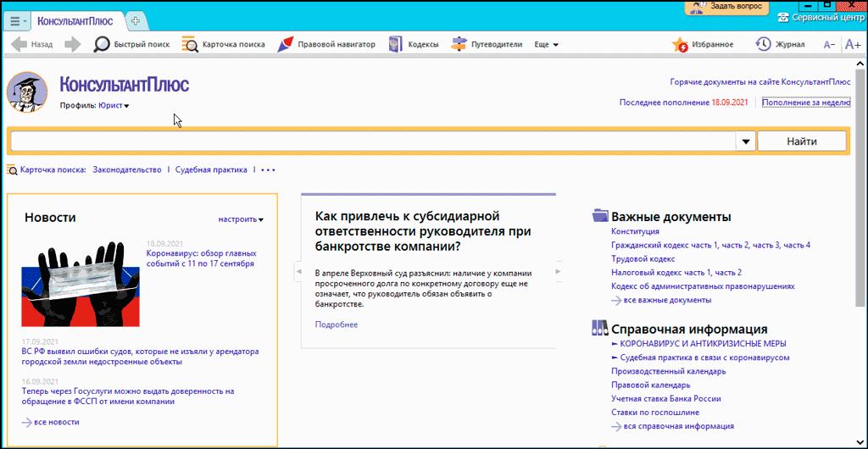Open Судебная практика в связи с коронавирусом
The height and width of the screenshot is (449, 868).
pyautogui.click(x=704, y=358)
